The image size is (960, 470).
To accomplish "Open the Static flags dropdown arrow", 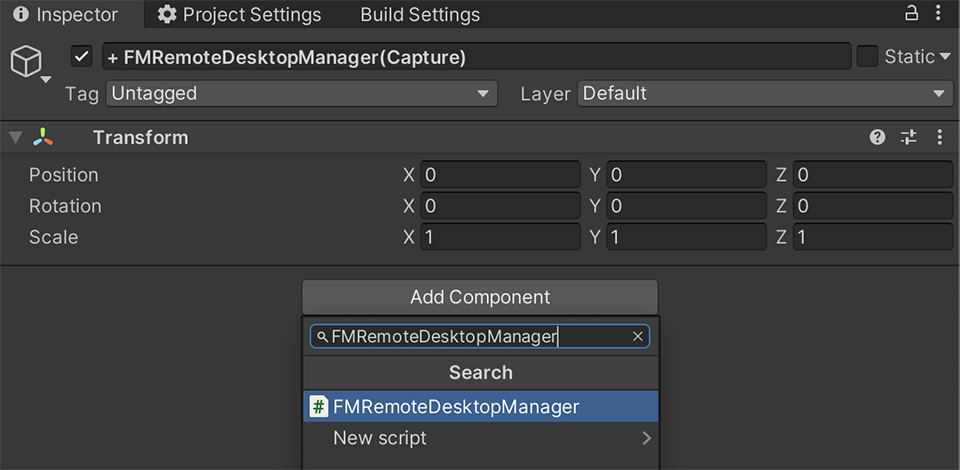I will click(x=945, y=57).
